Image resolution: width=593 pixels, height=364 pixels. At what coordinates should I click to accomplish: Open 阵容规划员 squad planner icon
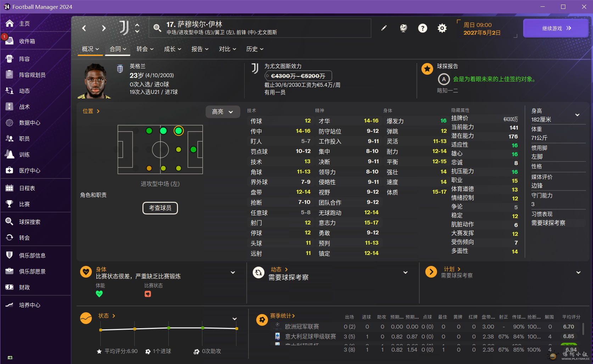tap(10, 75)
